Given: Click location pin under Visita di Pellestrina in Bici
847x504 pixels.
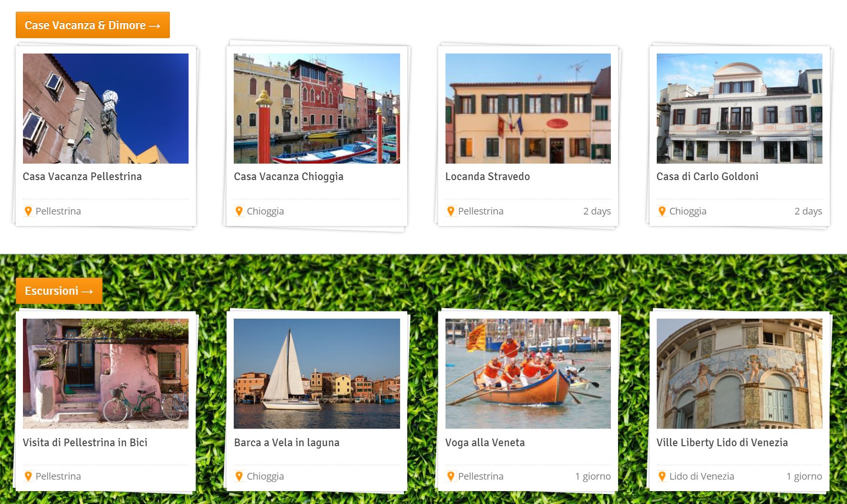Looking at the screenshot, I should [x=28, y=476].
